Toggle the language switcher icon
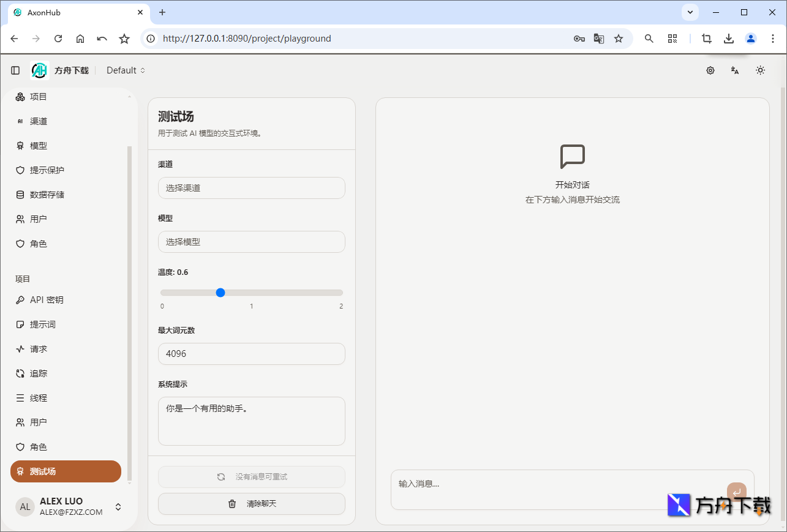Image resolution: width=787 pixels, height=532 pixels. click(734, 70)
